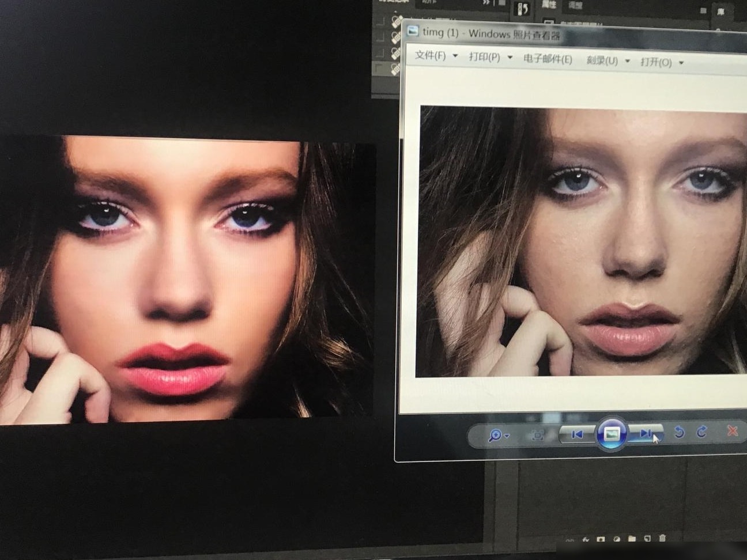The height and width of the screenshot is (560, 747).
Task: Expand zoom magnifier dropdown arrow
Action: tap(507, 437)
